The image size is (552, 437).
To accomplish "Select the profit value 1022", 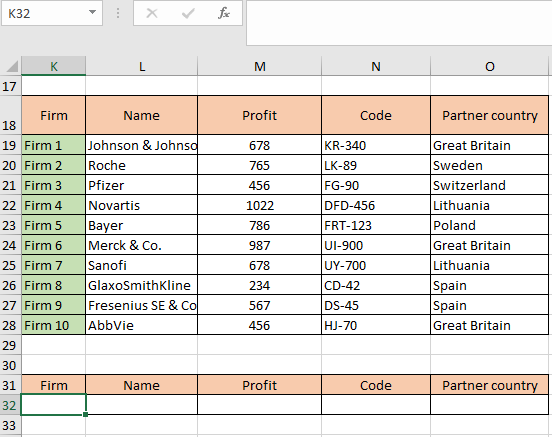I will [259, 205].
